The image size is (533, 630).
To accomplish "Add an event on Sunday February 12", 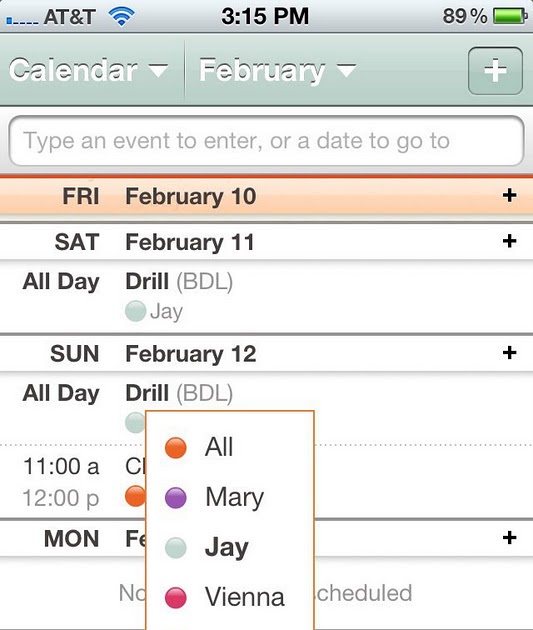I will [x=509, y=352].
